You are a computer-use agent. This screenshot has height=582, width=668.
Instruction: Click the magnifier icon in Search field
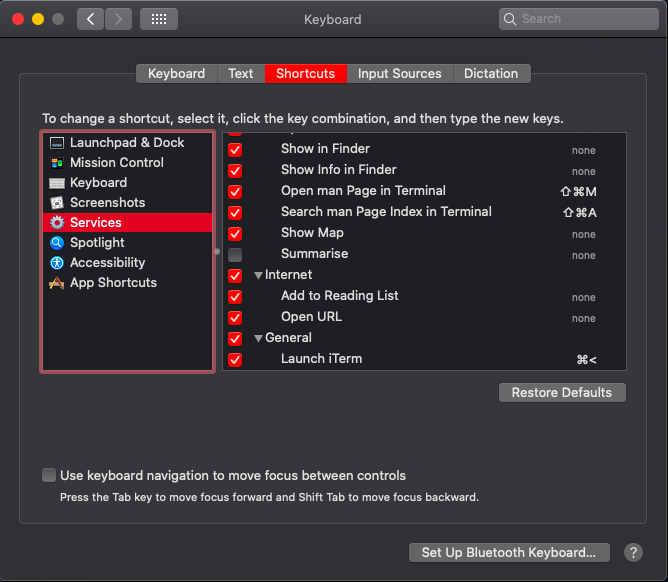[x=510, y=19]
